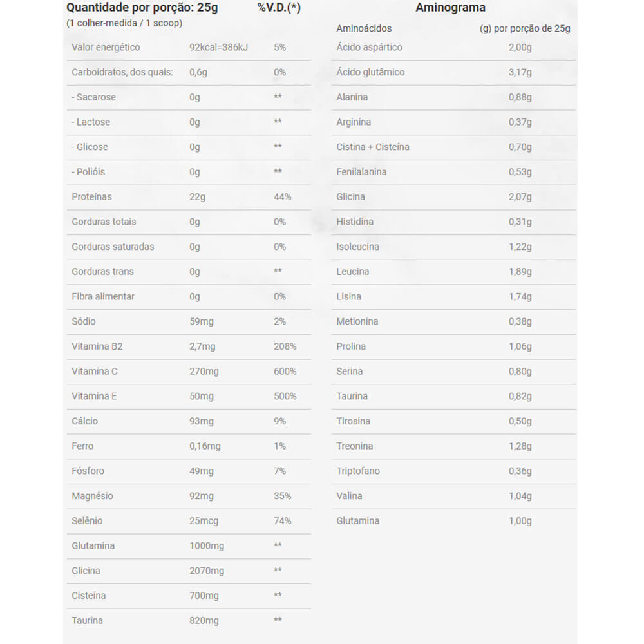Select the 2070mg amount
Viewport: 644px width, 644px height.
pyautogui.click(x=207, y=571)
